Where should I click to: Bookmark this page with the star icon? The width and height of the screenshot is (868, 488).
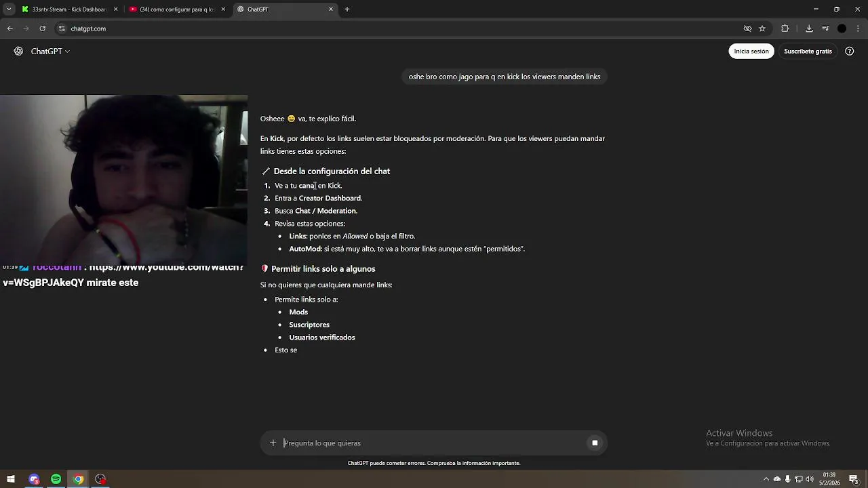click(762, 28)
